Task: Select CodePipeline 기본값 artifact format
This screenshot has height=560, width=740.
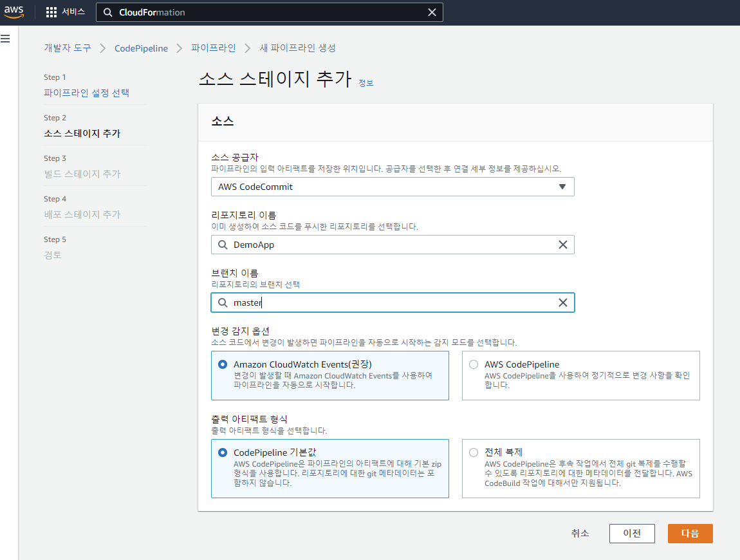Action: 330,469
